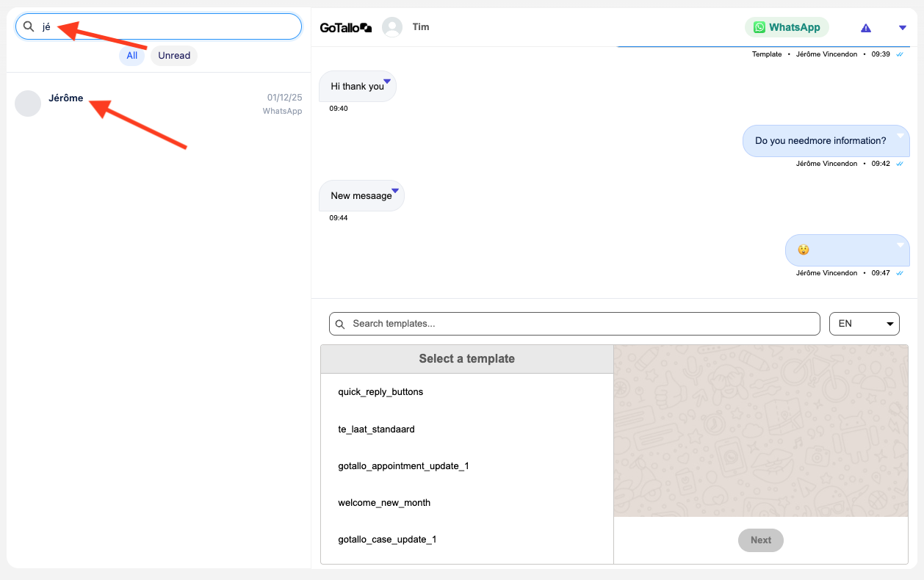Open options arrow on 'Hi thank you' message

click(386, 81)
